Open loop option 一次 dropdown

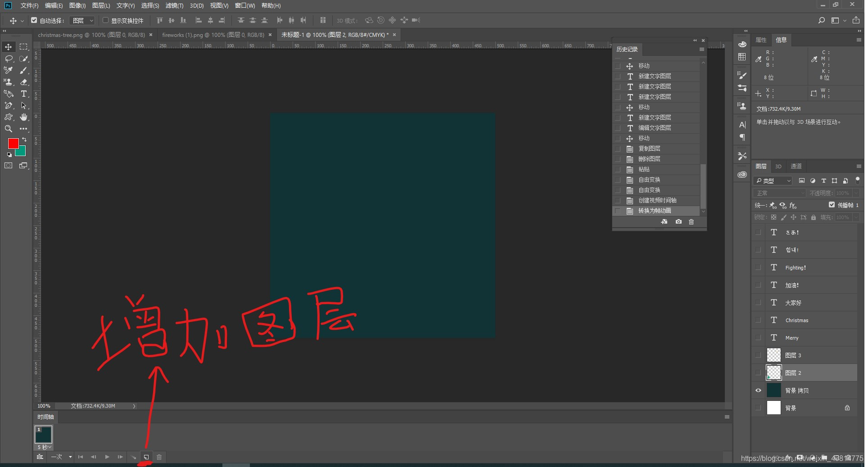pos(61,457)
